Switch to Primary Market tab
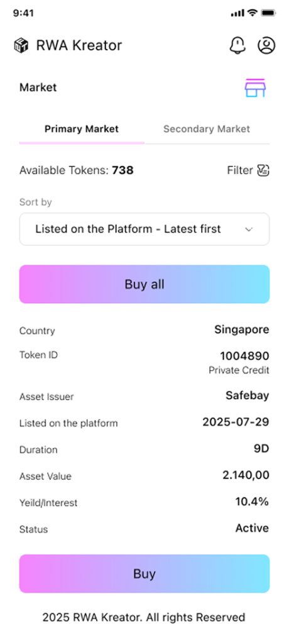The image size is (289, 644). [x=82, y=129]
